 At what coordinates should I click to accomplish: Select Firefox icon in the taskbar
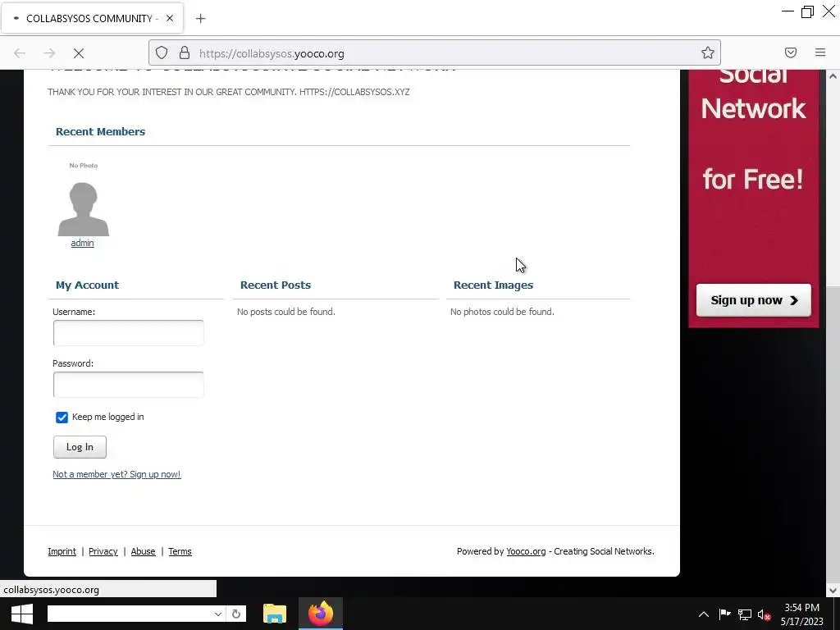(x=321, y=614)
